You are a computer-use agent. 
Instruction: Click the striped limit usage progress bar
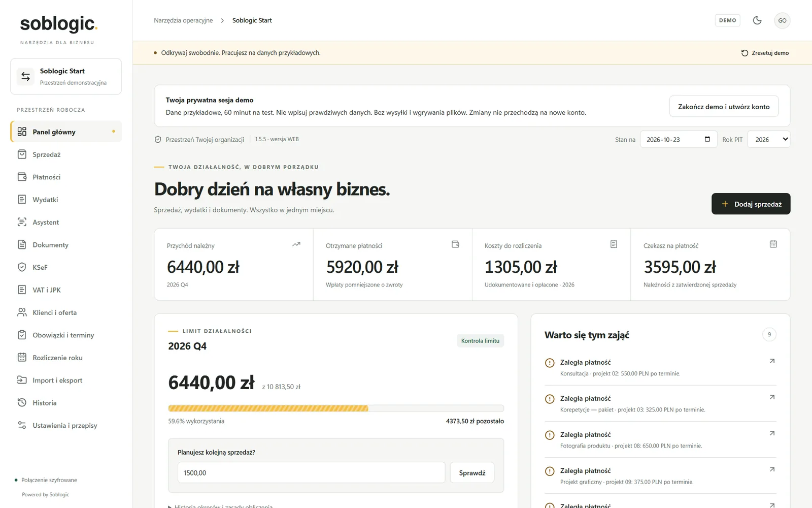coord(336,408)
